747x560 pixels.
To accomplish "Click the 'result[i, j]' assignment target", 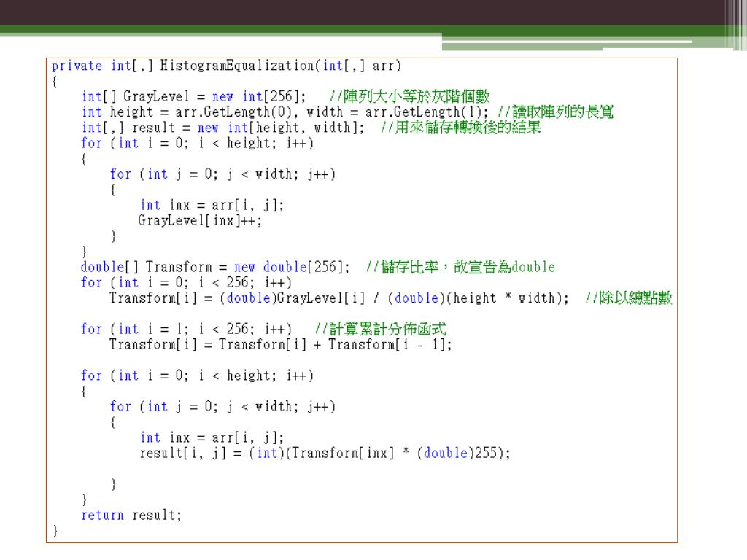I will [182, 453].
